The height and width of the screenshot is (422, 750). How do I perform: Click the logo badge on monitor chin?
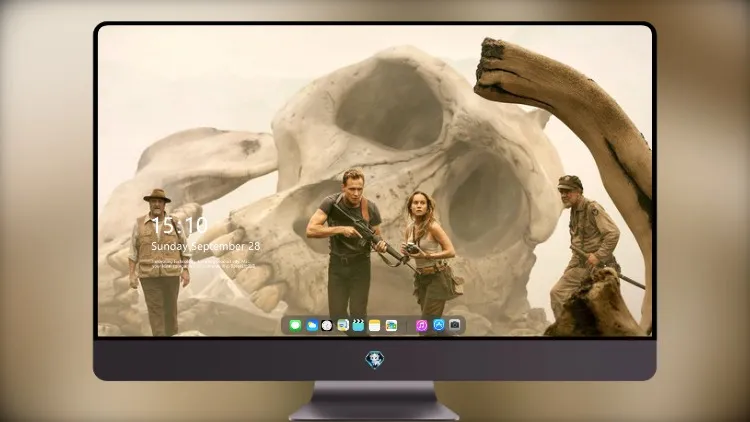point(375,360)
